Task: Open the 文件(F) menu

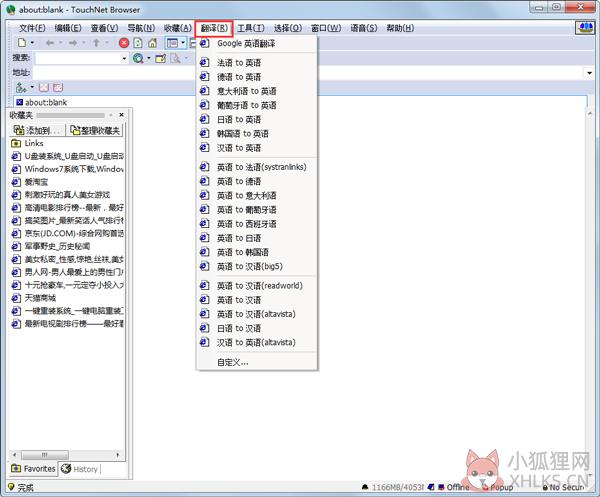Action: tap(32, 28)
